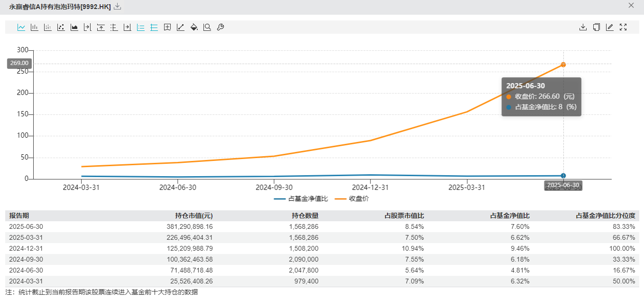Viewport: 644px width, 301px height.
Task: Select the scatter plot chart icon
Action: (x=61, y=28)
